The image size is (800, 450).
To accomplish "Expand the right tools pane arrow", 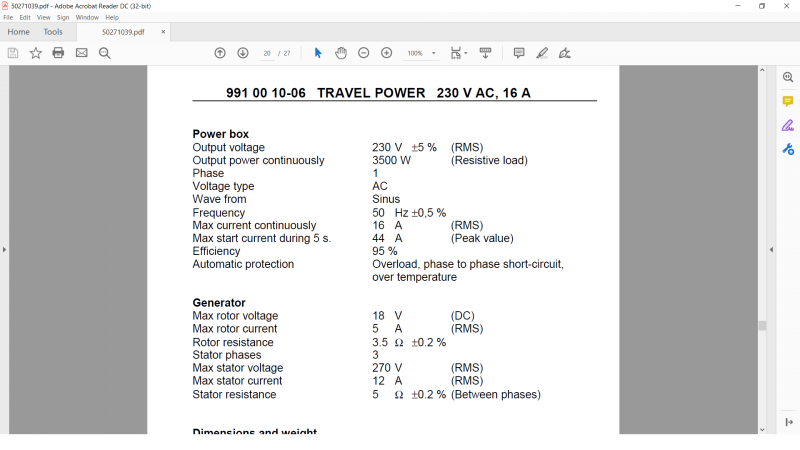I will 789,422.
